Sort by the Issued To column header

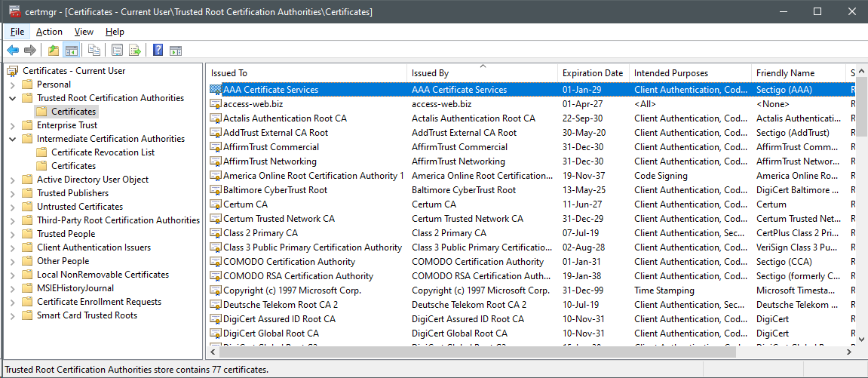pyautogui.click(x=307, y=73)
